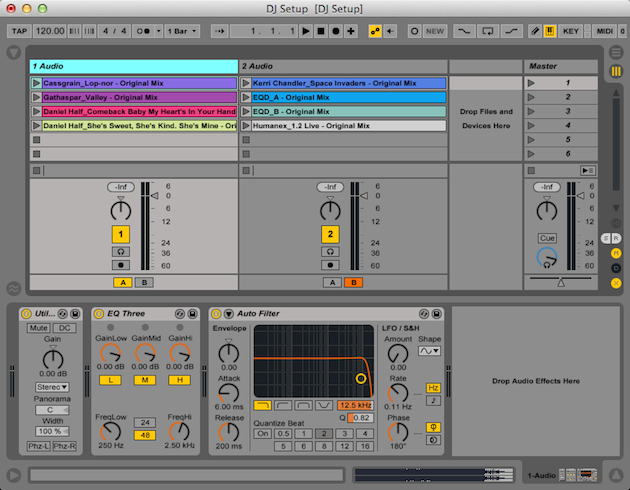The image size is (630, 490).
Task: Switch LFO rate to Hz mode
Action: click(433, 388)
